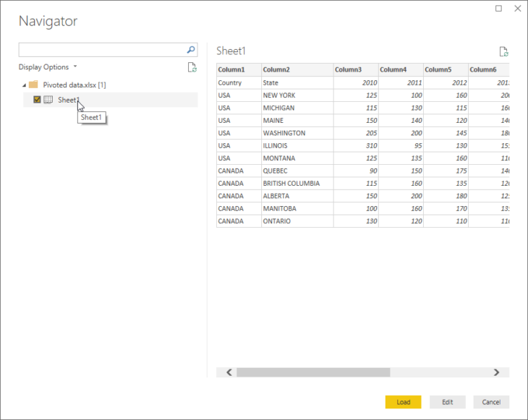Click the 310 value in the ILLINOIS row

(356, 146)
